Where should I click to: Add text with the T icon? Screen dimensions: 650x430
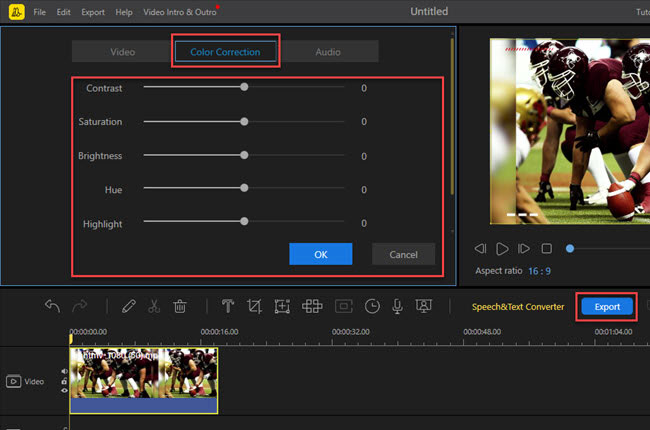(228, 306)
